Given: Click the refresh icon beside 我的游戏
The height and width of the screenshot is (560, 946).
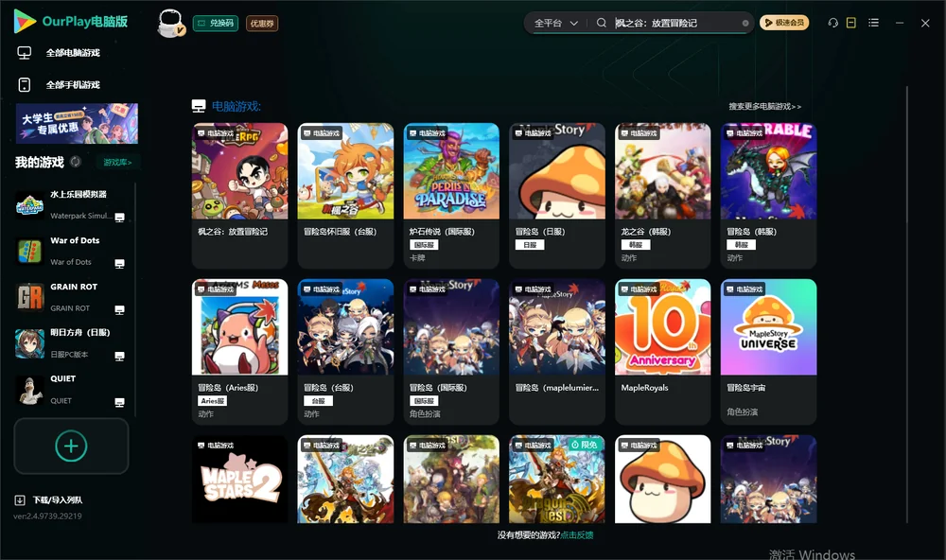Looking at the screenshot, I should [76, 162].
